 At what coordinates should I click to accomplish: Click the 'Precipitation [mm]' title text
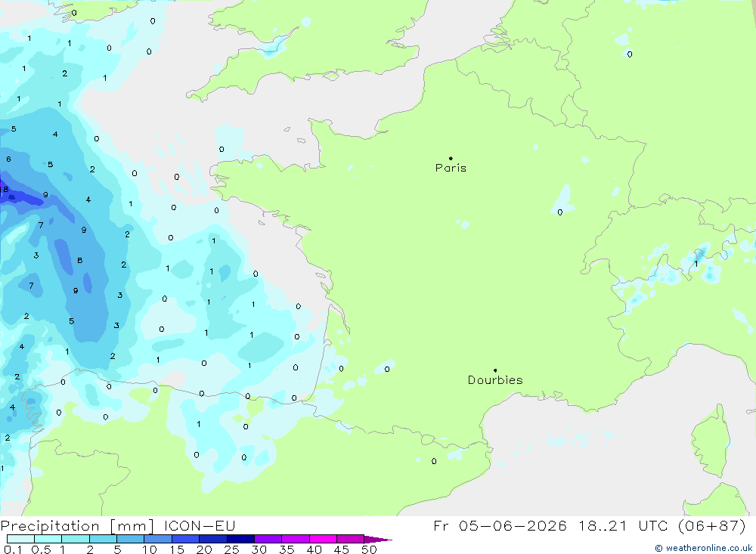(x=77, y=525)
